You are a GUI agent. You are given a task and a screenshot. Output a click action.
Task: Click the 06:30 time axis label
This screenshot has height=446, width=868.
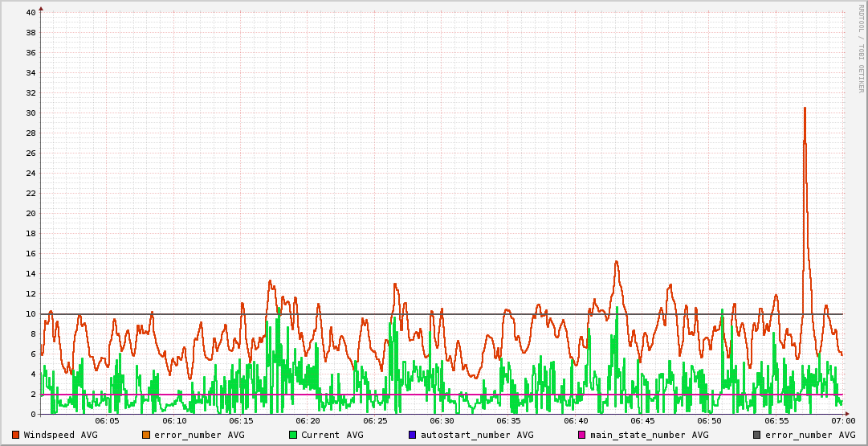[x=441, y=421]
